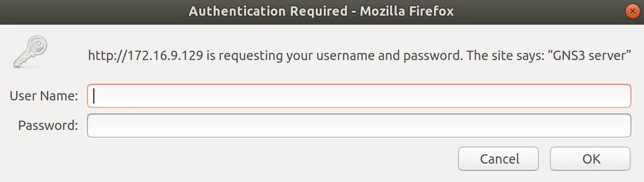
Task: Activate the empty Password box
Action: 359,126
